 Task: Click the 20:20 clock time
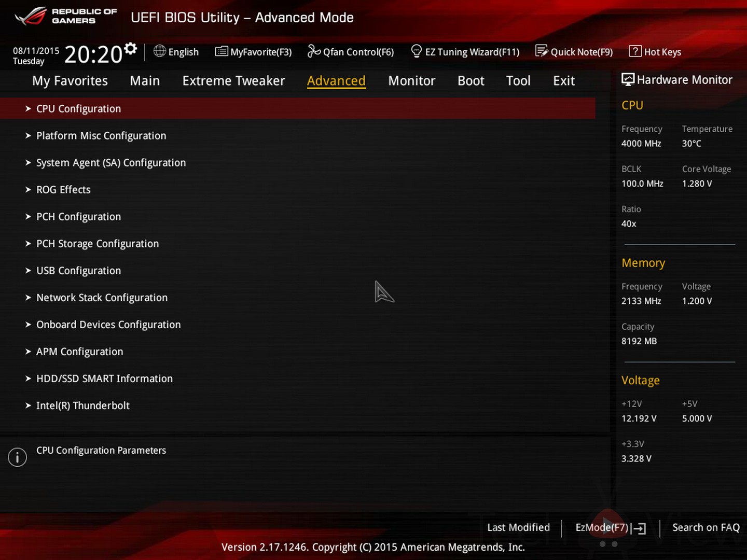tap(93, 54)
